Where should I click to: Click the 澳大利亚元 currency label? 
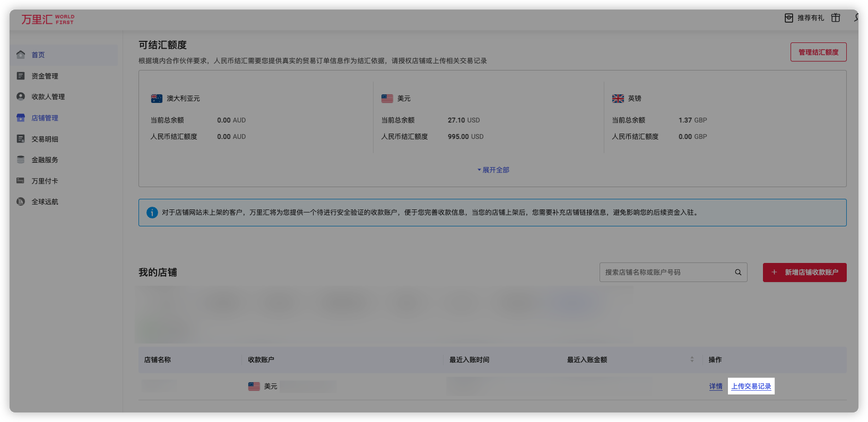(x=184, y=99)
